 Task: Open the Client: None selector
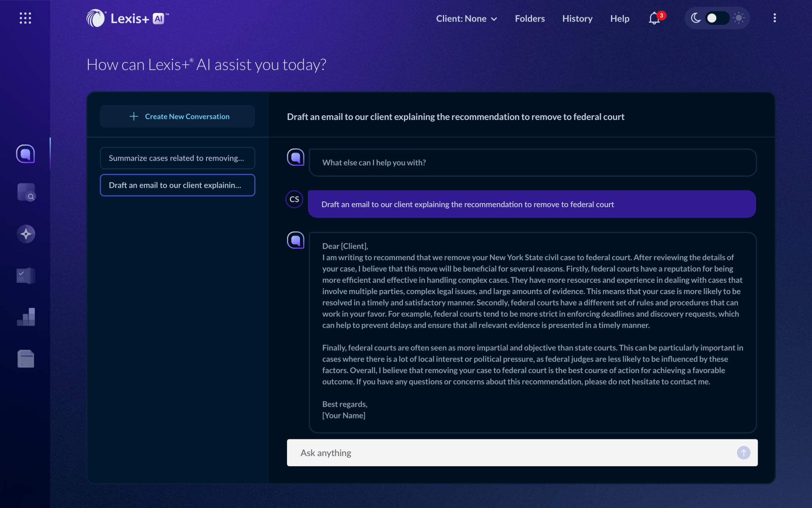coord(461,19)
